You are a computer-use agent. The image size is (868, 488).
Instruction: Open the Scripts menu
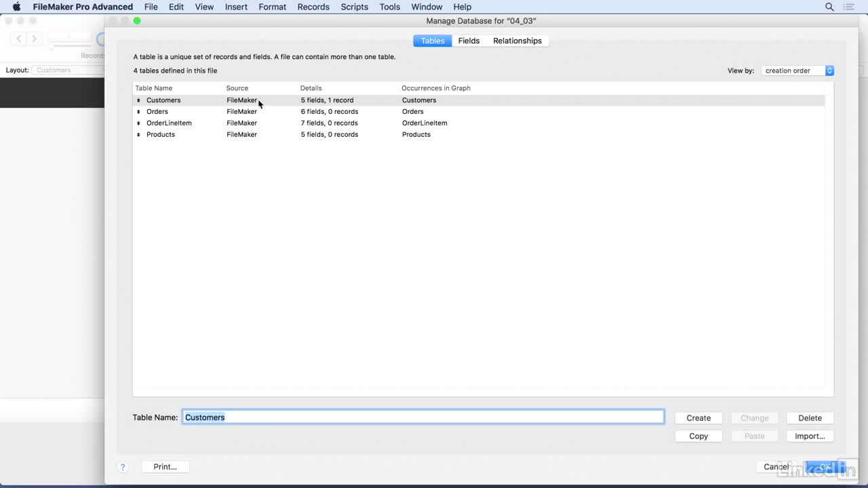[355, 7]
